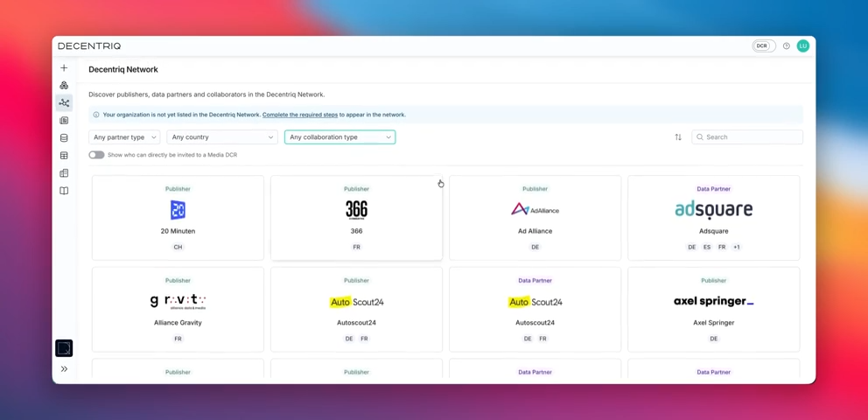Image resolution: width=868 pixels, height=420 pixels.
Task: Open the building sidebar icon
Action: (x=64, y=173)
